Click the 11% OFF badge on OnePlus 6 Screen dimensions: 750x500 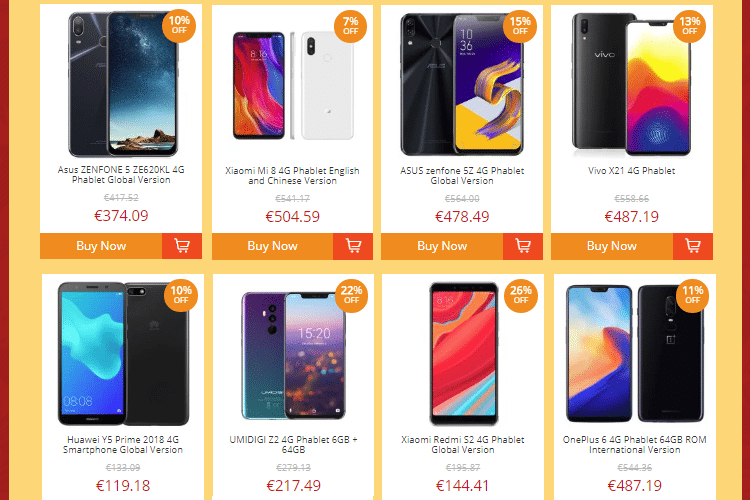(x=692, y=295)
